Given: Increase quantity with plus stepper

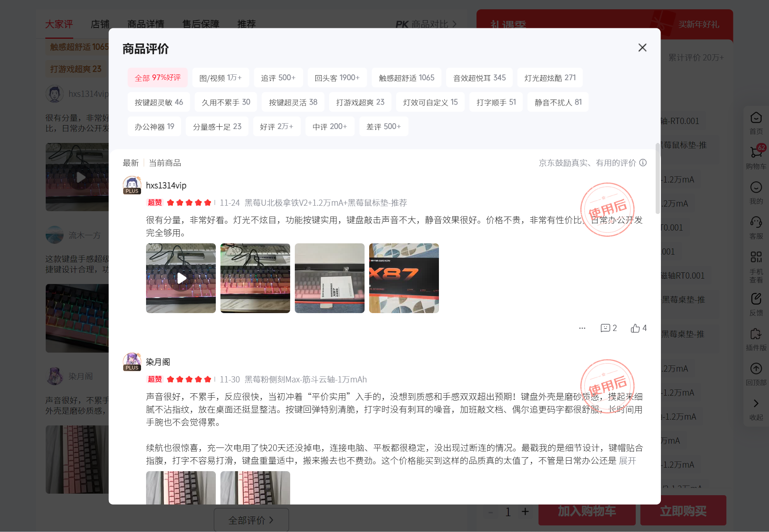Looking at the screenshot, I should (525, 511).
